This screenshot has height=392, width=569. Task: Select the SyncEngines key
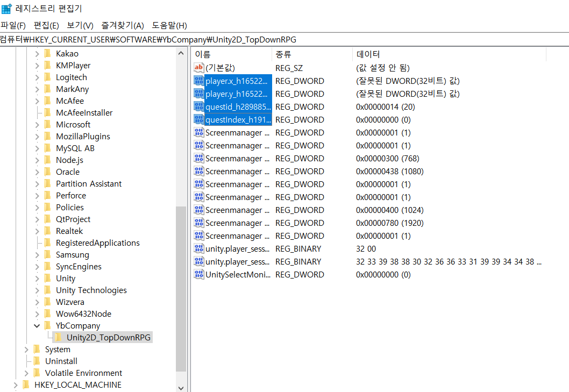(79, 267)
